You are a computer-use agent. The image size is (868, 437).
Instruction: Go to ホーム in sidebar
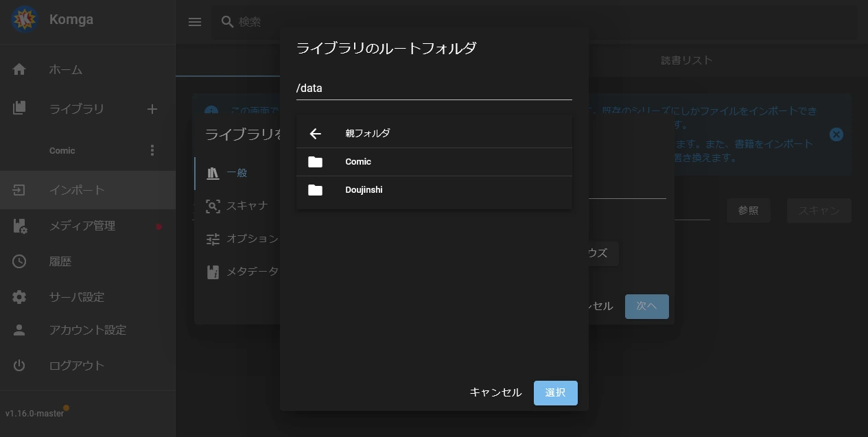click(x=88, y=69)
